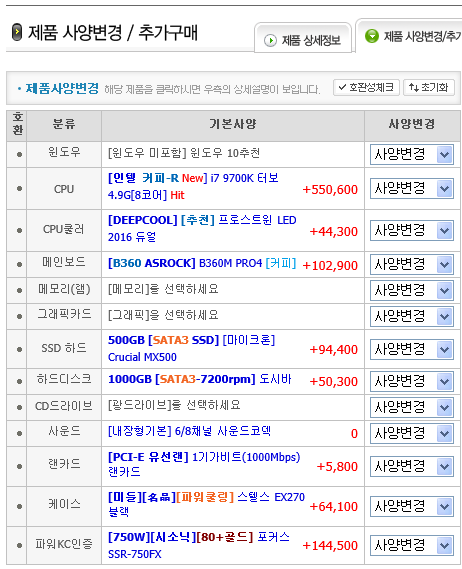462x569 pixels.
Task: Click the green arrow icon on 제품 사양변경 tab
Action: (372, 36)
